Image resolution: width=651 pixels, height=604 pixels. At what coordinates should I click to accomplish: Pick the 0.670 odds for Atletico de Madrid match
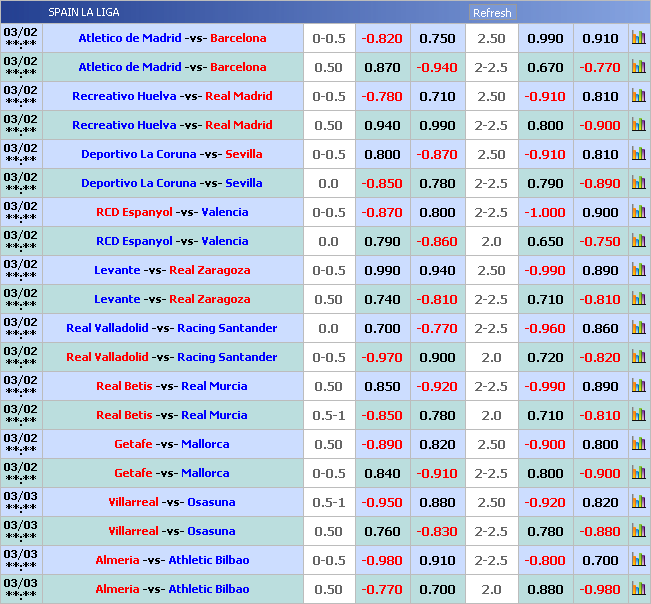click(x=545, y=67)
